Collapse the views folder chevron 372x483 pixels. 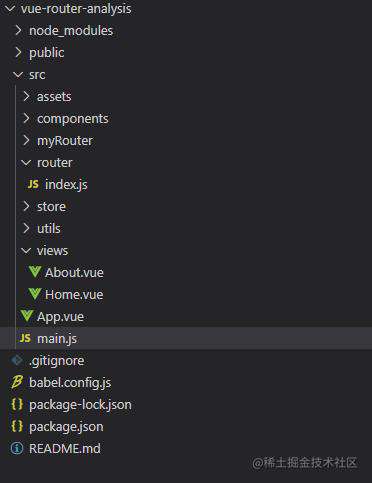click(x=26, y=251)
